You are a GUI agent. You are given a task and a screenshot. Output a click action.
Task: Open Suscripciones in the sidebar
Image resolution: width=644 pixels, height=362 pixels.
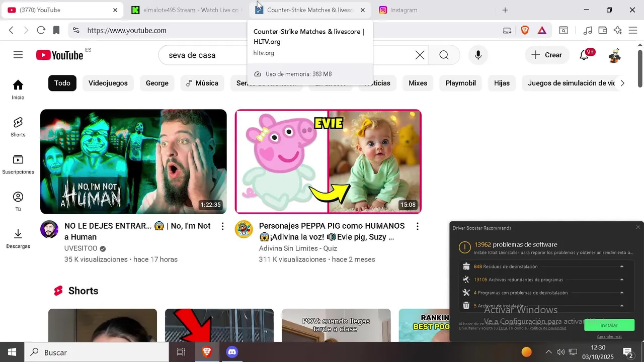(18, 164)
